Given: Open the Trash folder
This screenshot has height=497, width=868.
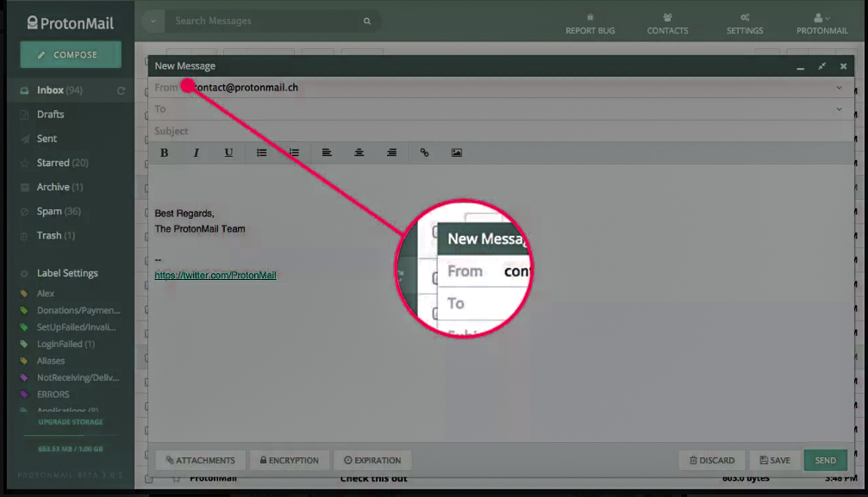Looking at the screenshot, I should click(55, 236).
